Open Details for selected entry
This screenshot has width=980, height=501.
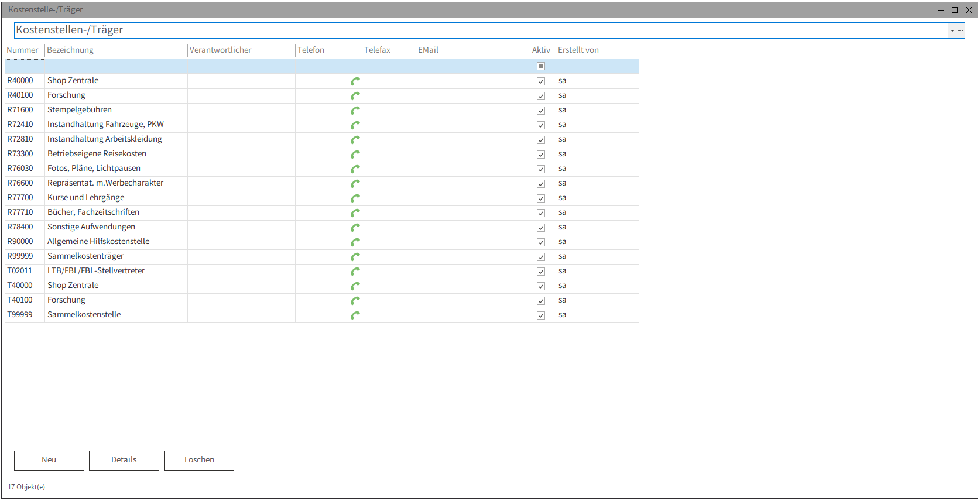pyautogui.click(x=124, y=461)
